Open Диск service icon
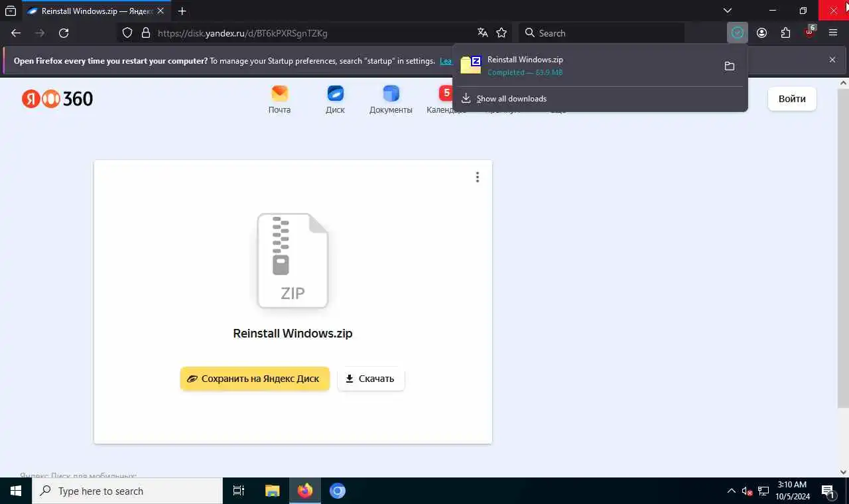Viewport: 849px width, 504px height. click(335, 99)
